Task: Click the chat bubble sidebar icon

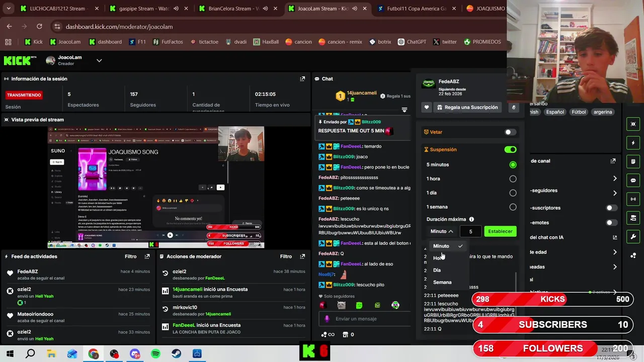Action: tap(633, 180)
